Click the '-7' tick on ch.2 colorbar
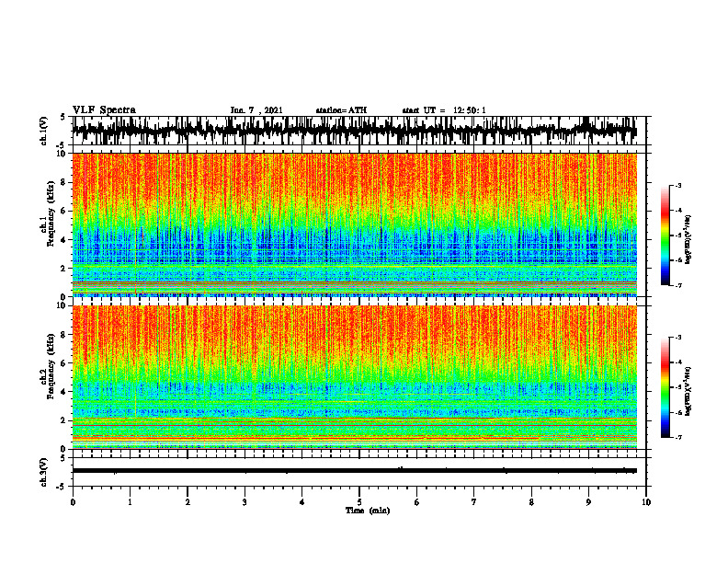The image size is (728, 563). (x=678, y=437)
